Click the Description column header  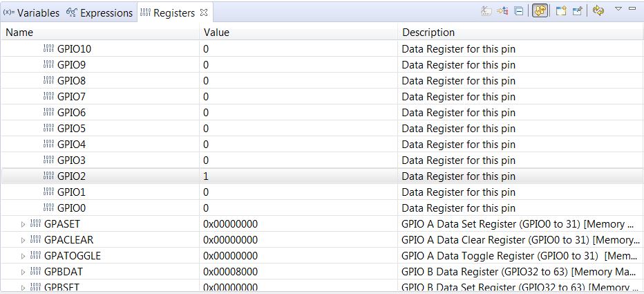[428, 32]
